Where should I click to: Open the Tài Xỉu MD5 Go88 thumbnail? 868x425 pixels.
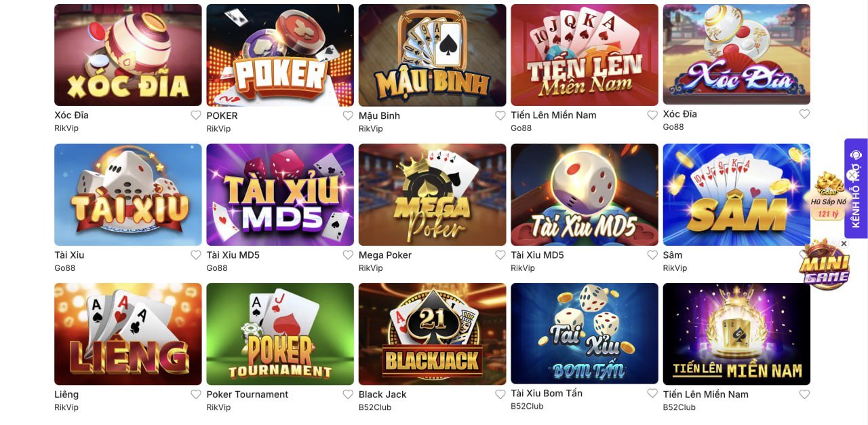click(x=280, y=195)
